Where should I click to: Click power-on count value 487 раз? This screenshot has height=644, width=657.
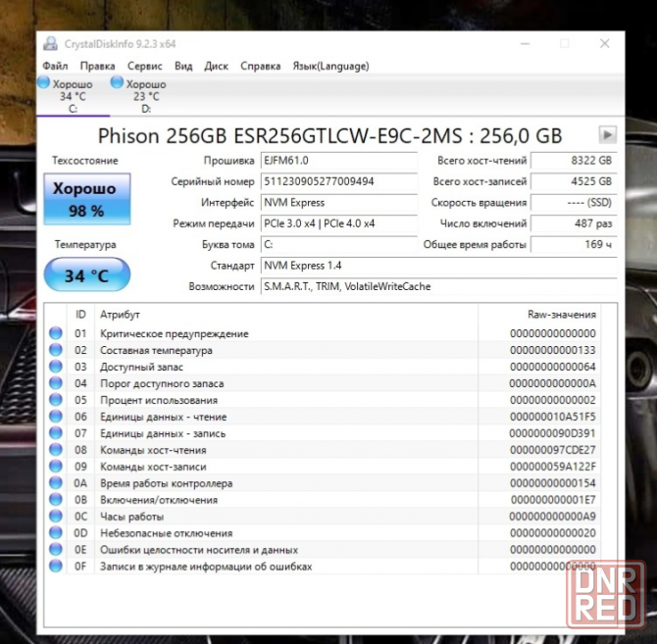[574, 223]
